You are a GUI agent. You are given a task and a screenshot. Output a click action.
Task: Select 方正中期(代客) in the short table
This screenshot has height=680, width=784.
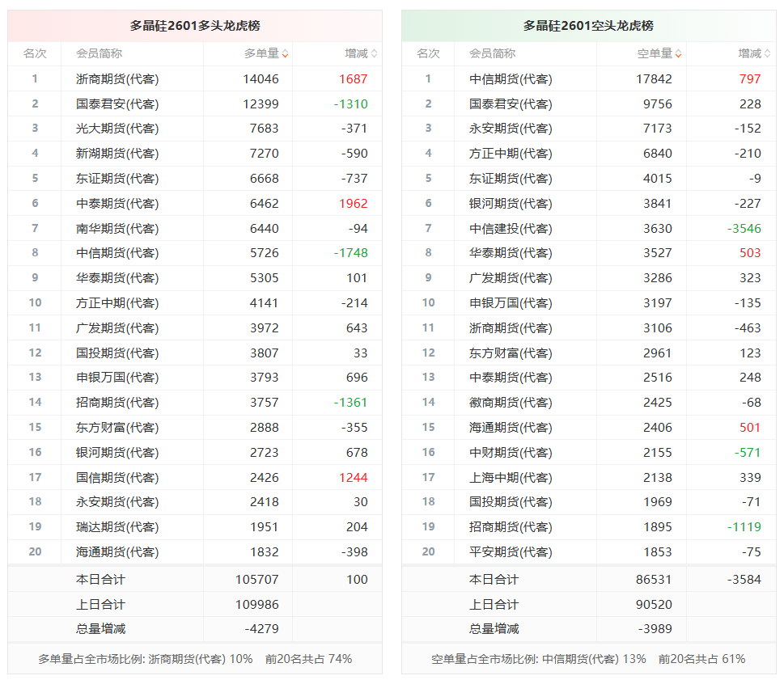click(511, 154)
